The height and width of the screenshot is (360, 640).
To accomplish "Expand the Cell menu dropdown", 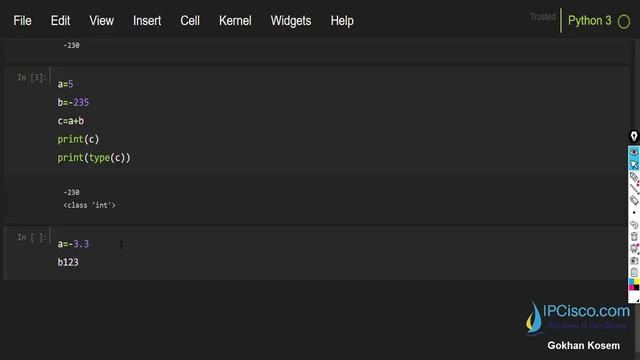I will point(190,21).
